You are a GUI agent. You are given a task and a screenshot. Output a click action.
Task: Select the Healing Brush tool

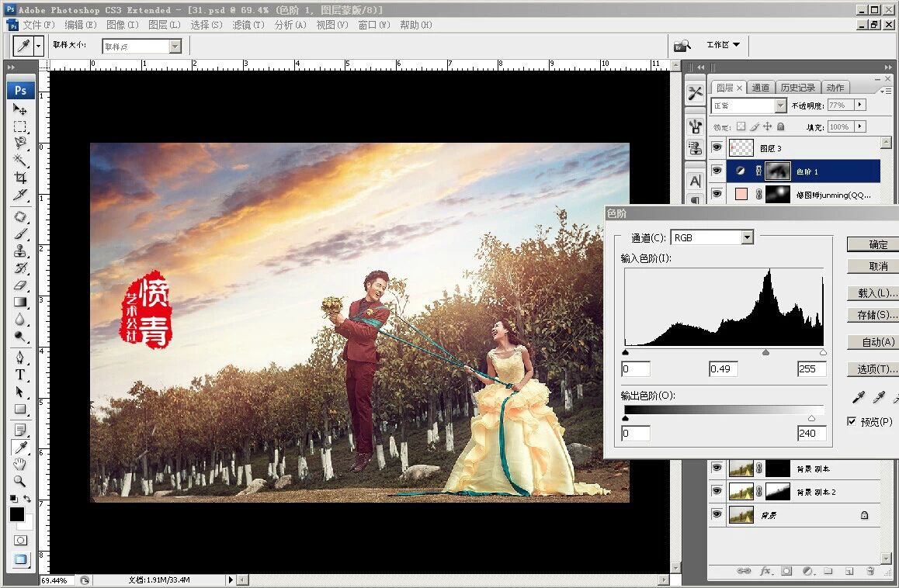[20, 216]
